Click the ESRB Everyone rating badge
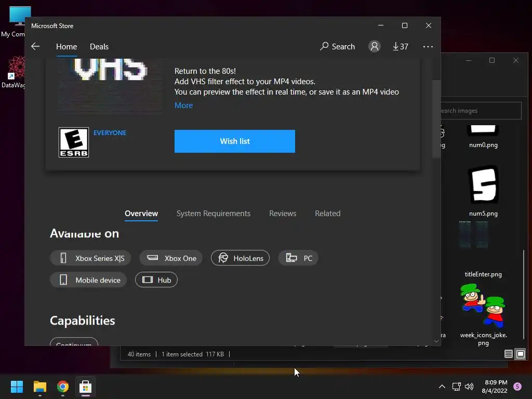The height and width of the screenshot is (399, 532). pos(74,142)
